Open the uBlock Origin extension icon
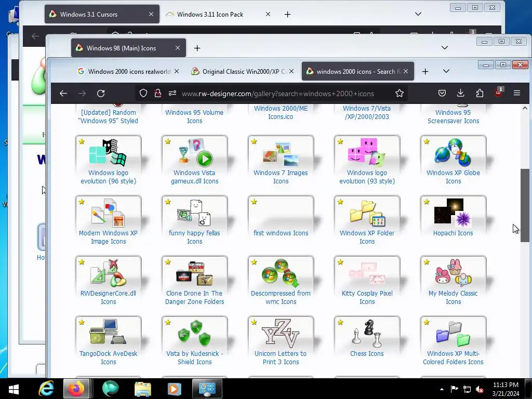Image resolution: width=532 pixels, height=399 pixels. (x=498, y=92)
